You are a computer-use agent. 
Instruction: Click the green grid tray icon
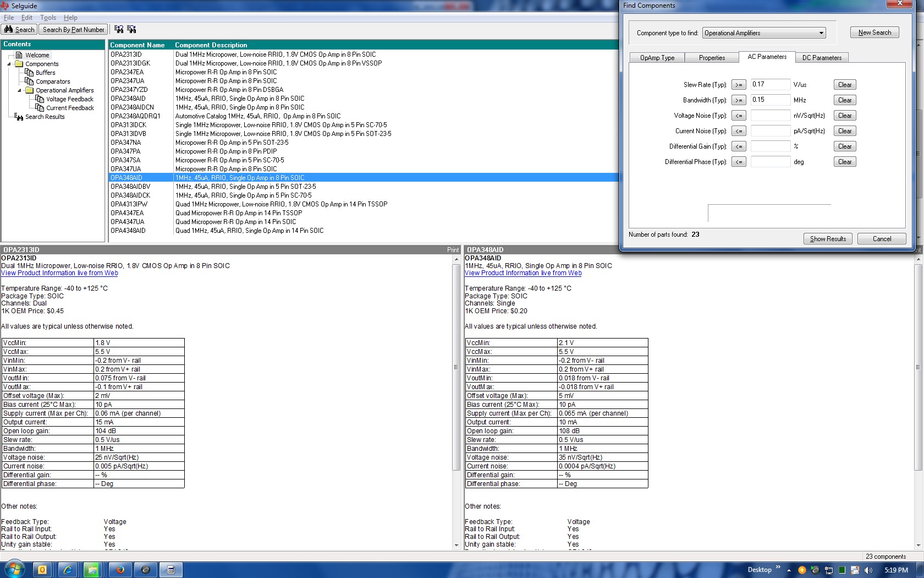(842, 570)
